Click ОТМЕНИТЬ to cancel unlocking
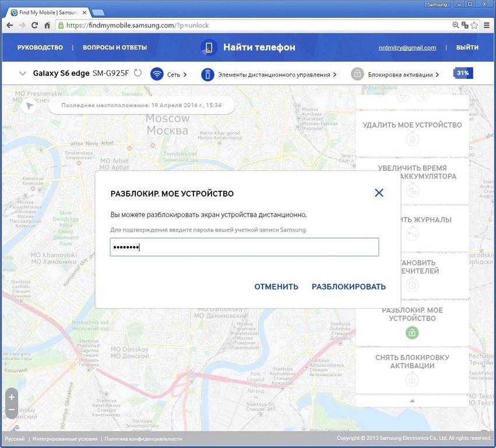The image size is (496, 448). coord(276,286)
